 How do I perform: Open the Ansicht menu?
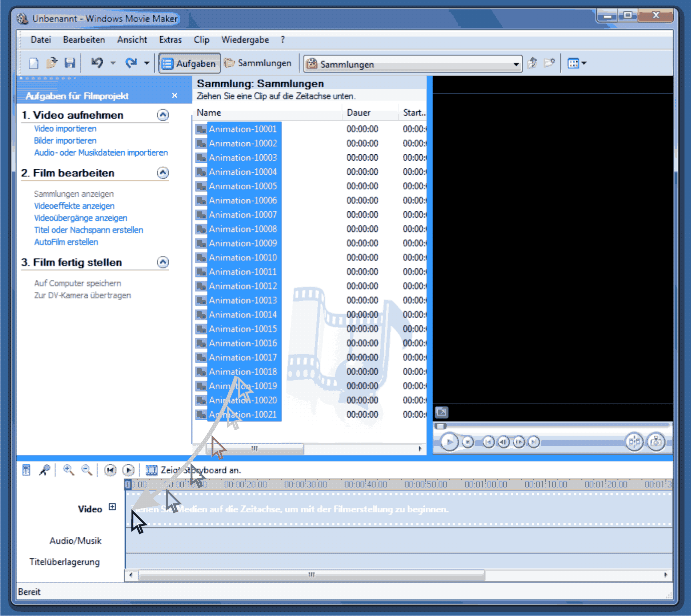(132, 40)
